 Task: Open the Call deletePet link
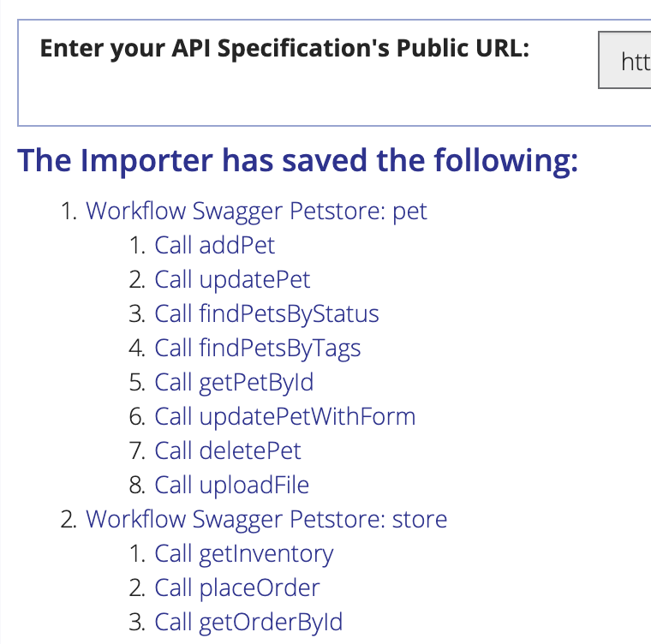click(228, 451)
